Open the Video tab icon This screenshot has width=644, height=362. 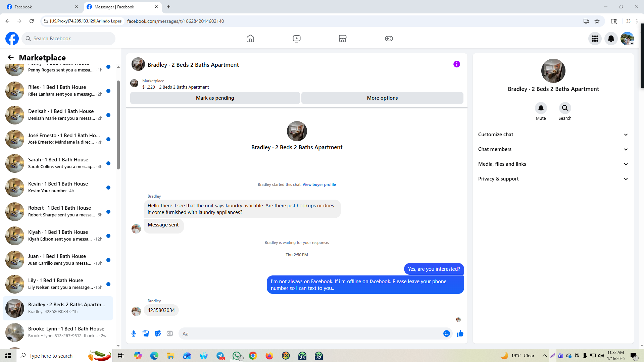(x=296, y=39)
